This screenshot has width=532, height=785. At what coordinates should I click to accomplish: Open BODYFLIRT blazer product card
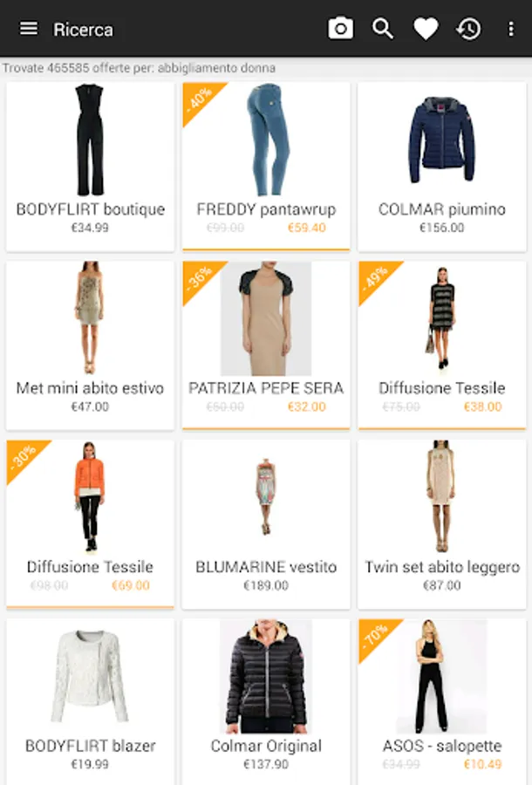coord(90,702)
